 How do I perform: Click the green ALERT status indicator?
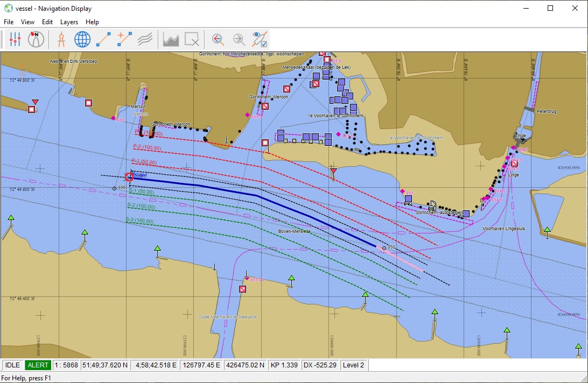click(38, 365)
